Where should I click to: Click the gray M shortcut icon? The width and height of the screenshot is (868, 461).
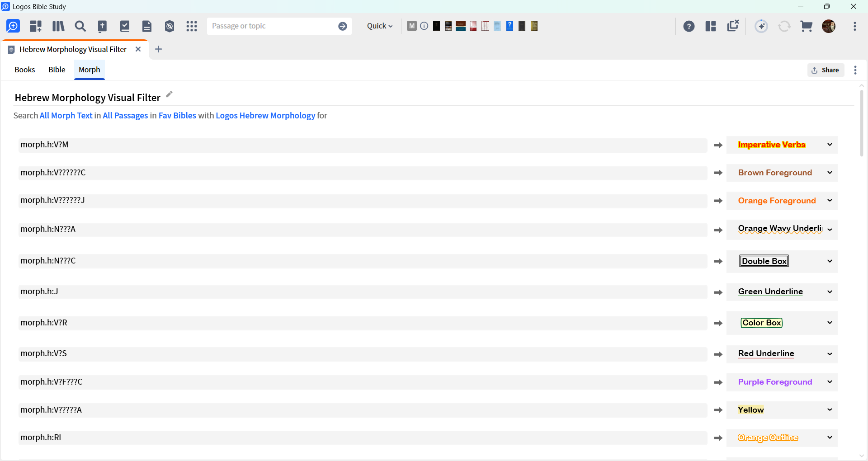(412, 26)
